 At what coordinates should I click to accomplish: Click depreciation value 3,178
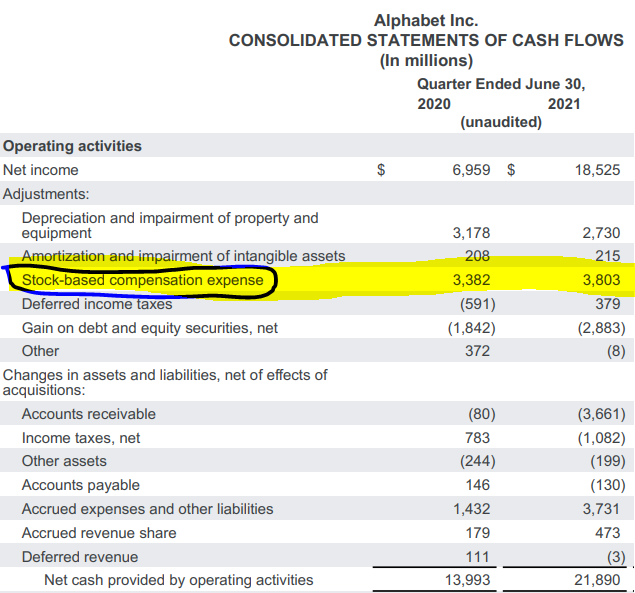[471, 233]
